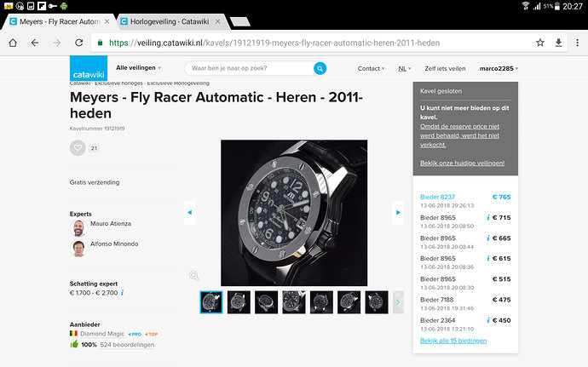Open the NL language dropdown
Viewport: 588px width, 367px height.
405,69
